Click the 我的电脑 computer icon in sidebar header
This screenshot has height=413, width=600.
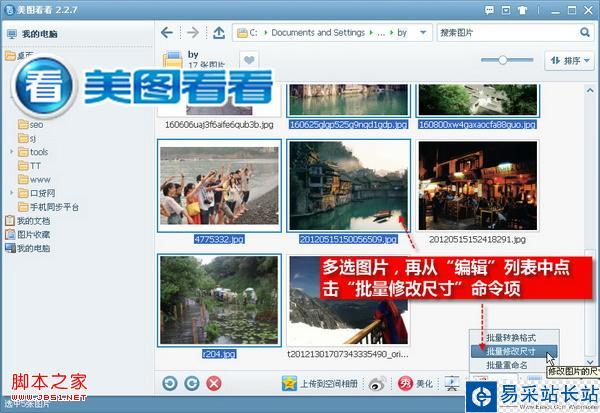click(x=12, y=34)
